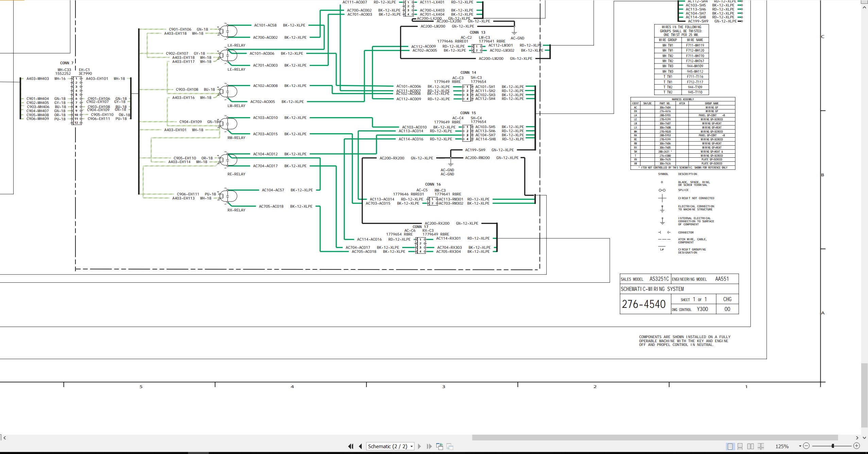
Task: Click the AA551 engineering model value
Action: pyautogui.click(x=722, y=279)
